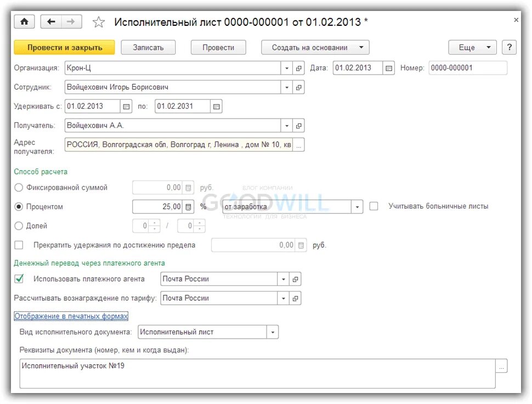Click the Реквизиты документа text area
This screenshot has height=404, width=532.
[x=257, y=373]
